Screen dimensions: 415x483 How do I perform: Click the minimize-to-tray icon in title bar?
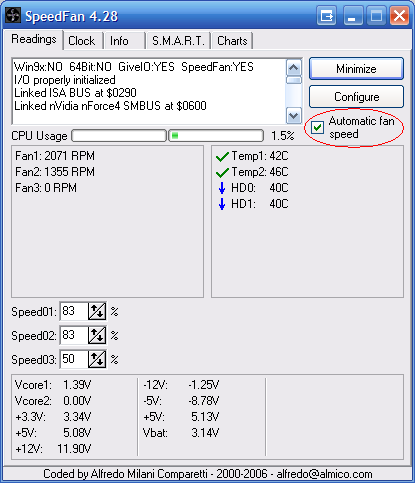point(326,15)
